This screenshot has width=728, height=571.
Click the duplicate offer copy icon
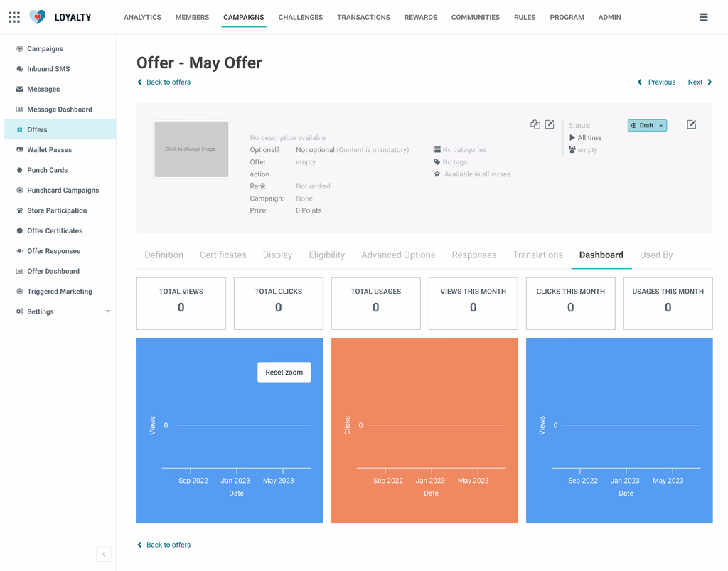(535, 124)
